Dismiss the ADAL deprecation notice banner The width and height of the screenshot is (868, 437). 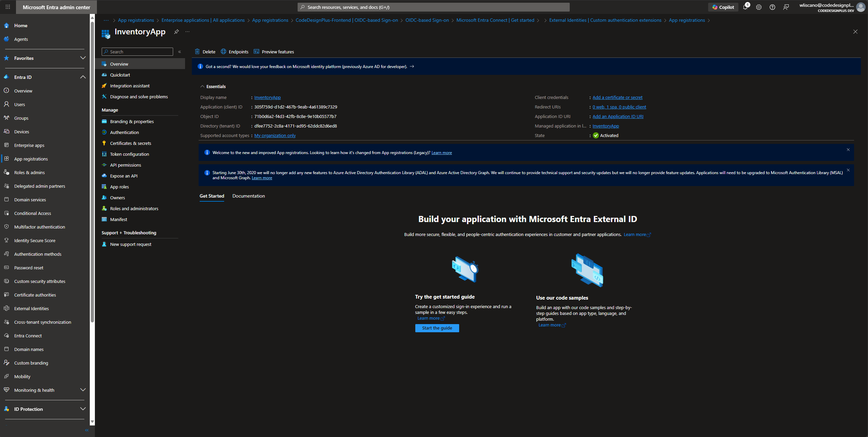click(x=848, y=170)
